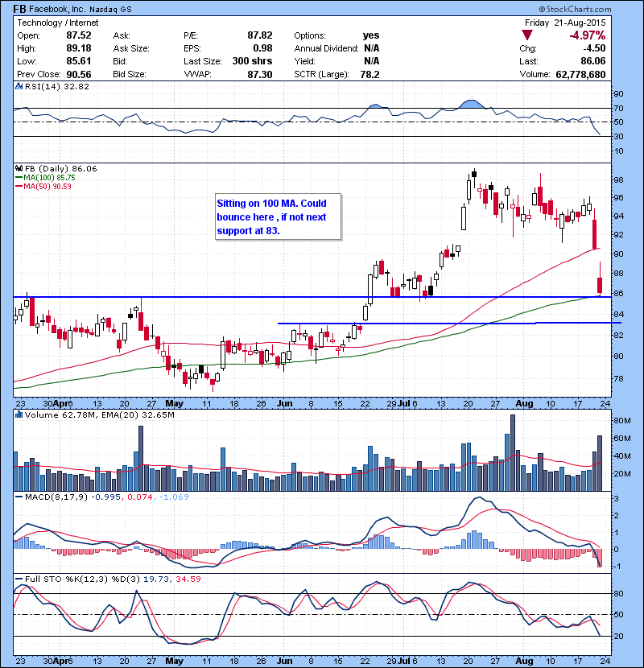Click the EPS value 0.98

(262, 48)
